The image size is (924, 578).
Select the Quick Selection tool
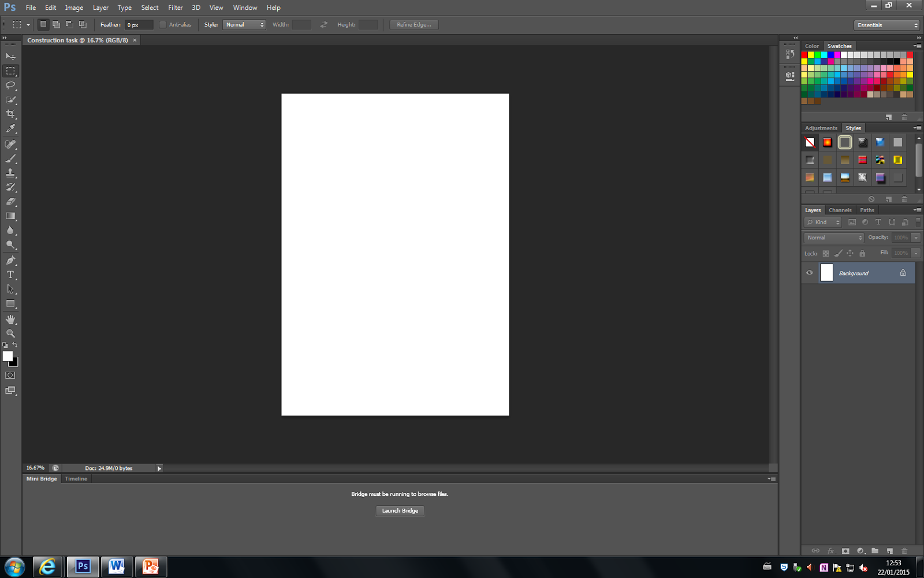pos(10,99)
